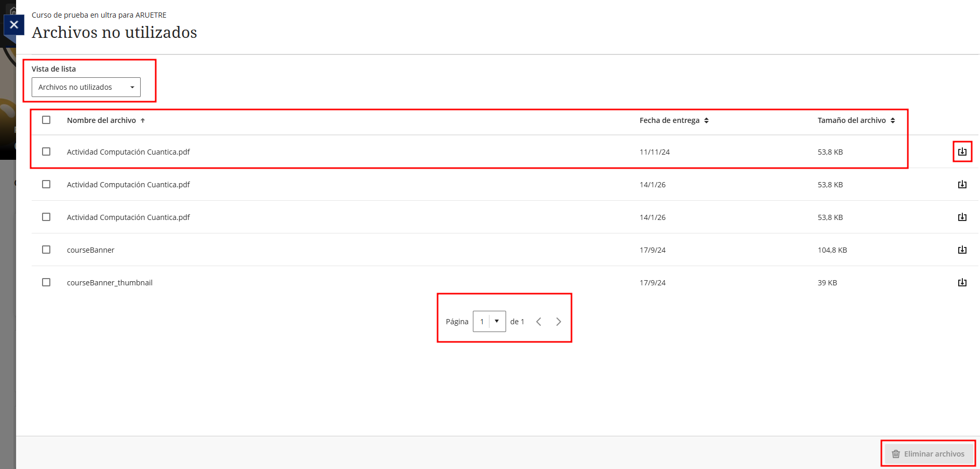The height and width of the screenshot is (469, 980).
Task: Click the Nombre del archivo sort arrow
Action: (143, 120)
